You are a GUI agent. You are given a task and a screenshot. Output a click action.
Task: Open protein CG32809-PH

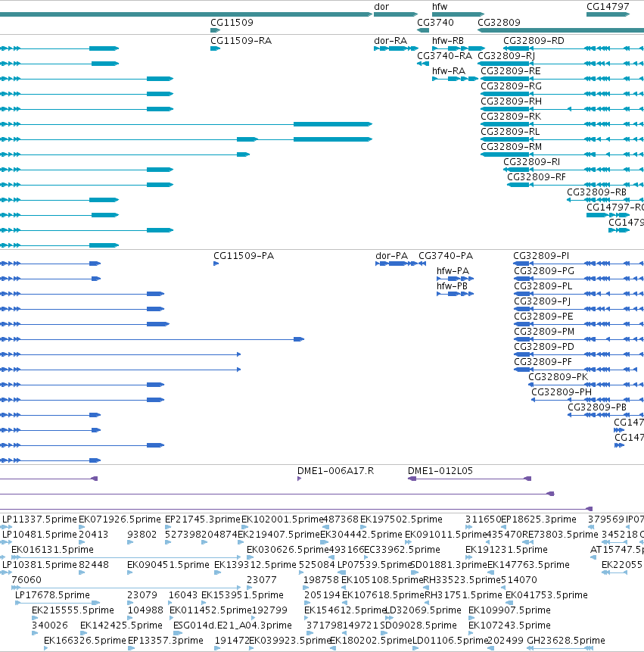tap(562, 392)
